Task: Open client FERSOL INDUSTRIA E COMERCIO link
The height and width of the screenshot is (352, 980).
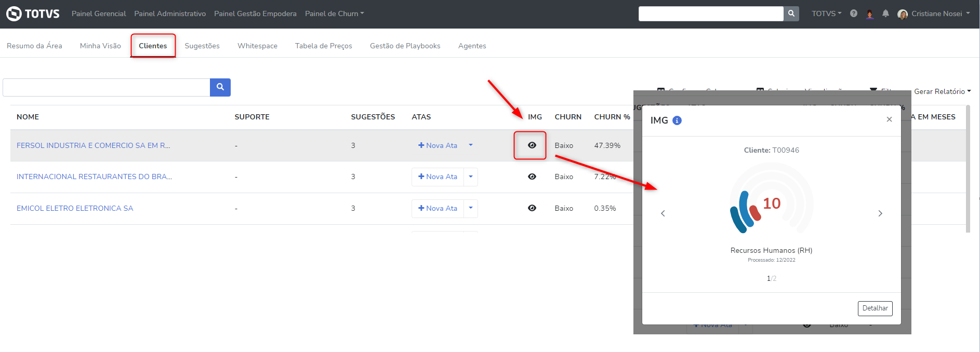Action: pyautogui.click(x=94, y=145)
